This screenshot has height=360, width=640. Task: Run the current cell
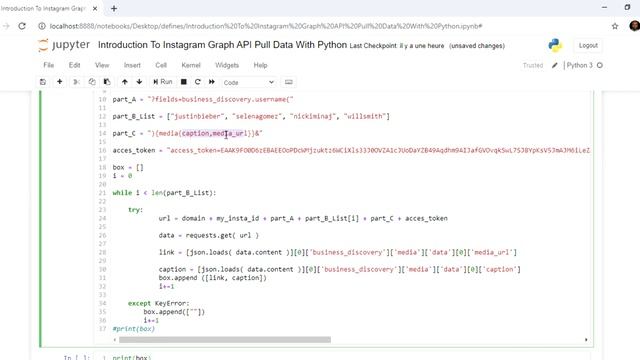point(162,82)
